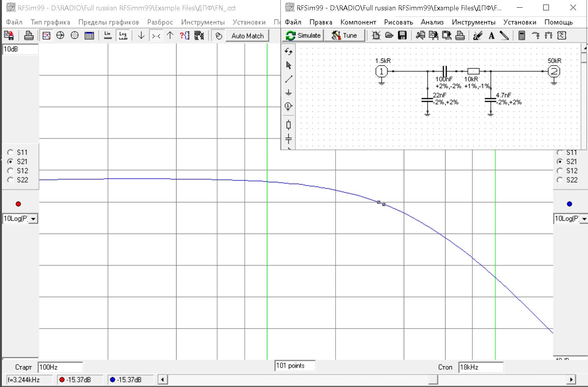The width and height of the screenshot is (588, 387).
Task: Print the schematic with the printer icon
Action: tap(460, 36)
